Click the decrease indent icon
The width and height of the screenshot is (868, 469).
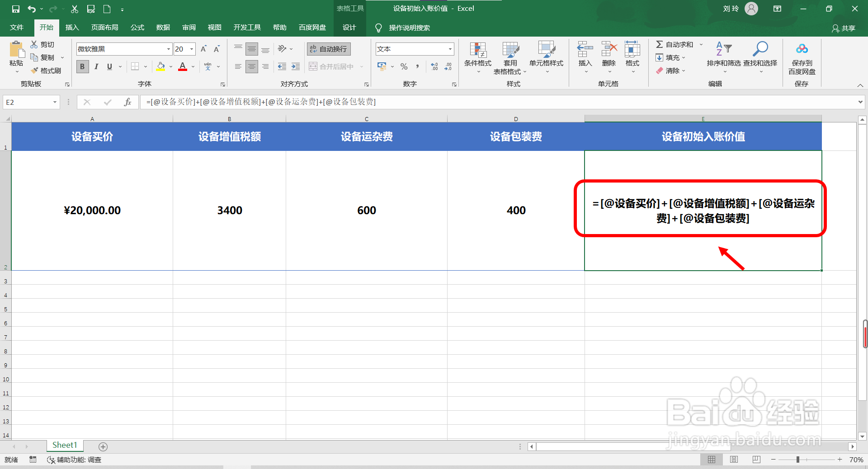pyautogui.click(x=282, y=66)
